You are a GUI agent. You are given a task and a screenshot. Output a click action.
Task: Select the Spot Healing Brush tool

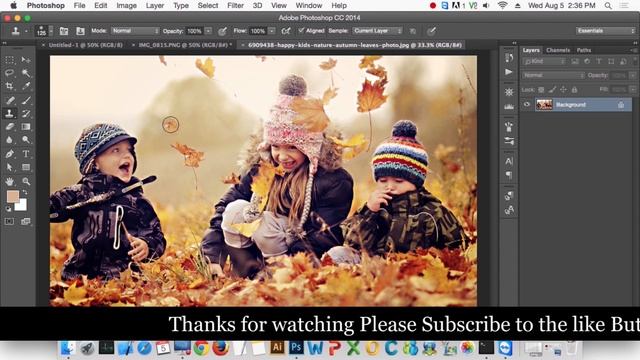pos(9,100)
